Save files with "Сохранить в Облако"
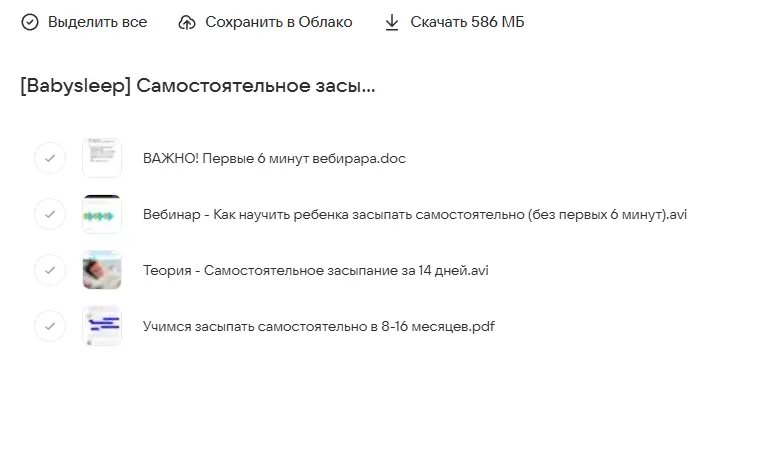The width and height of the screenshot is (773, 452). point(278,22)
